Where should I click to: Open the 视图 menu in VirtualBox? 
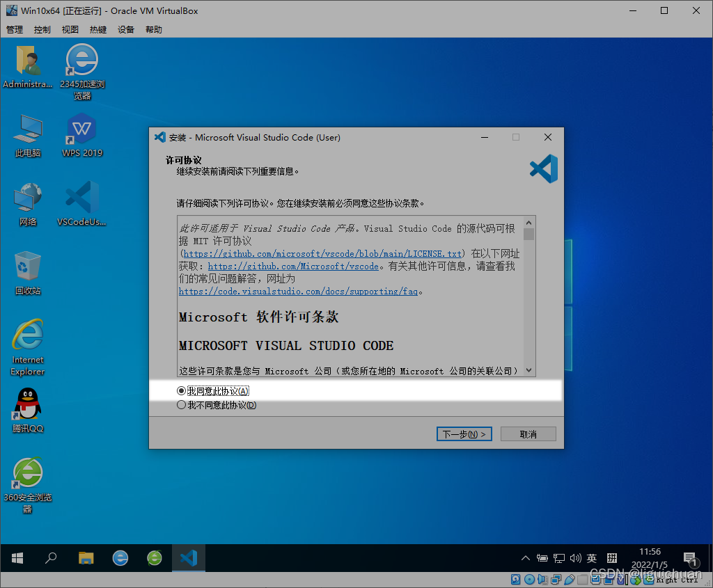pos(70,29)
